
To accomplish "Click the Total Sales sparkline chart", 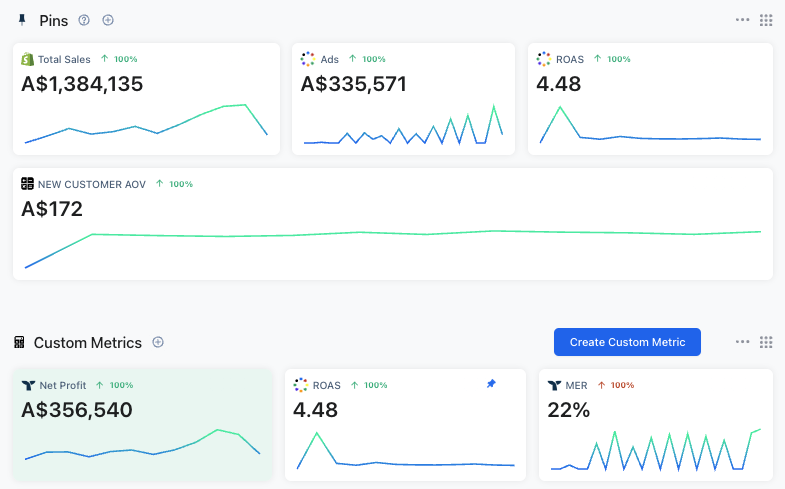I will [x=146, y=124].
